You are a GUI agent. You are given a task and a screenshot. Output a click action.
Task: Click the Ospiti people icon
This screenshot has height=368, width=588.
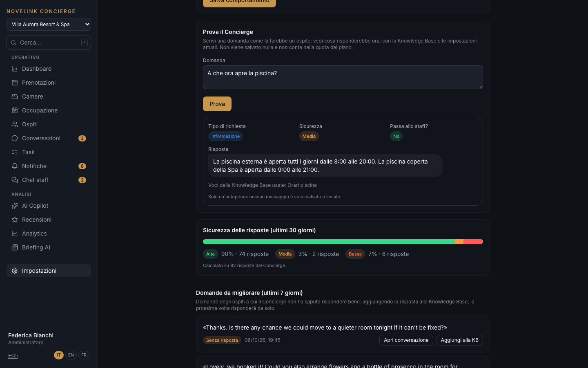(15, 124)
